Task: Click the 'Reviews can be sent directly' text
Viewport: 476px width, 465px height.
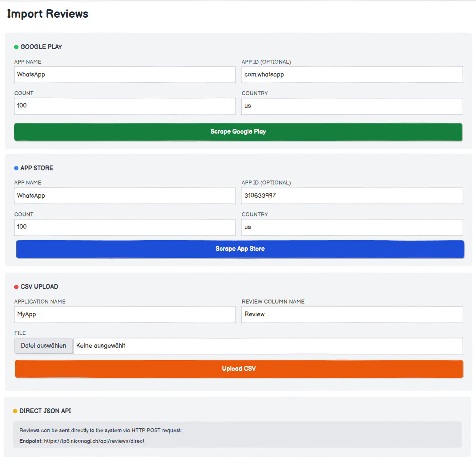Action: [x=100, y=430]
